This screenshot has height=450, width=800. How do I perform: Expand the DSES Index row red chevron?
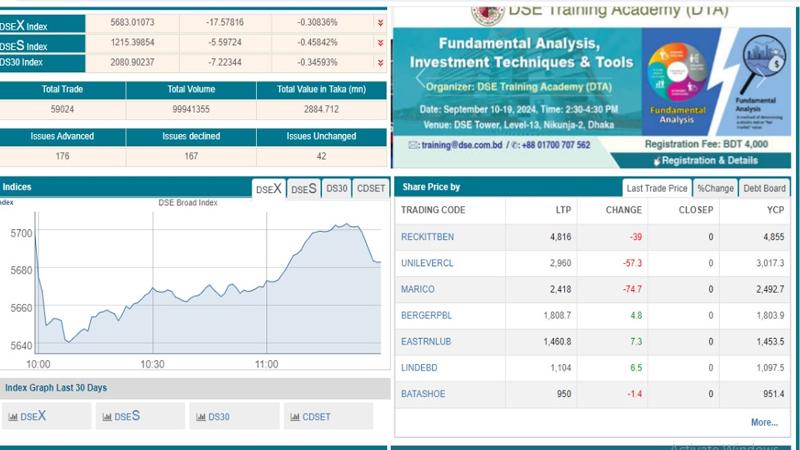tap(380, 43)
